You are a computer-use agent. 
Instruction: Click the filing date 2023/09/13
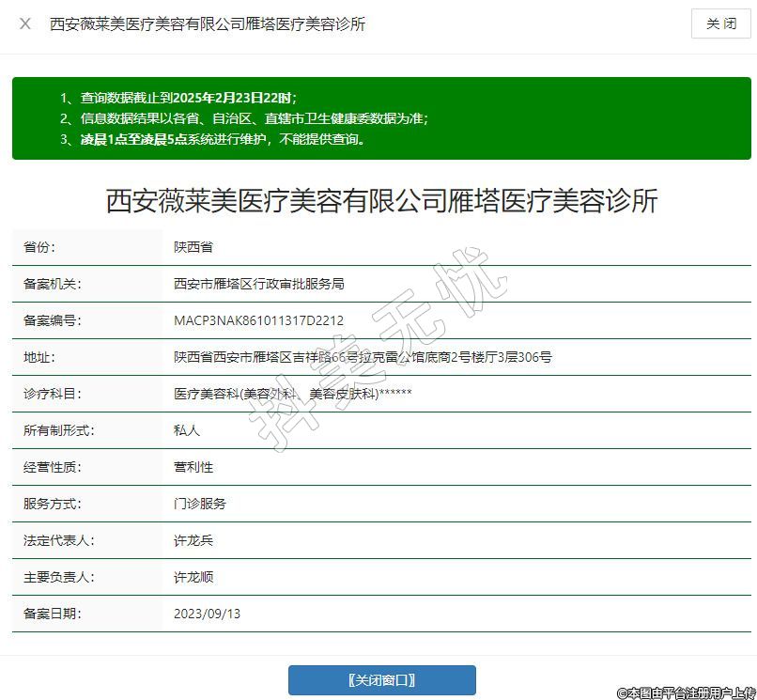pyautogui.click(x=207, y=614)
